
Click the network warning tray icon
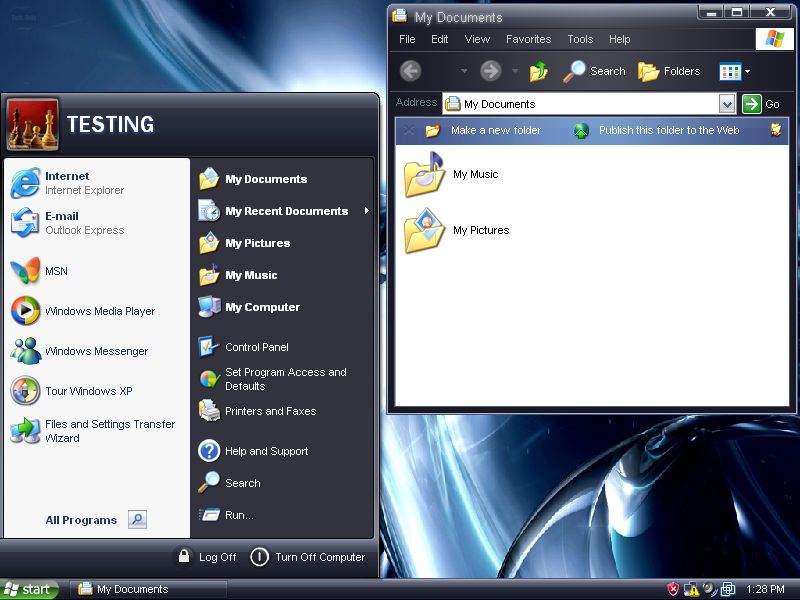[x=691, y=589]
